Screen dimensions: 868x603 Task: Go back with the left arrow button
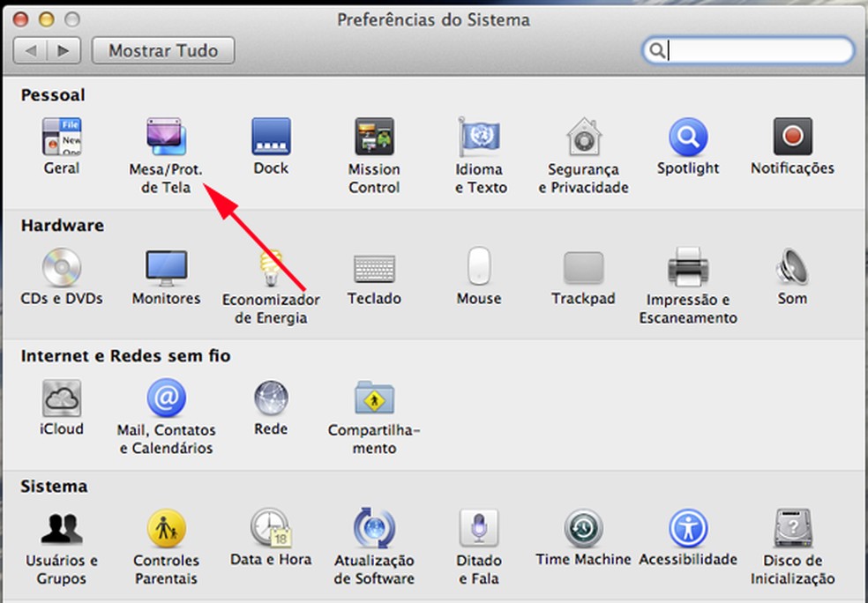(31, 51)
